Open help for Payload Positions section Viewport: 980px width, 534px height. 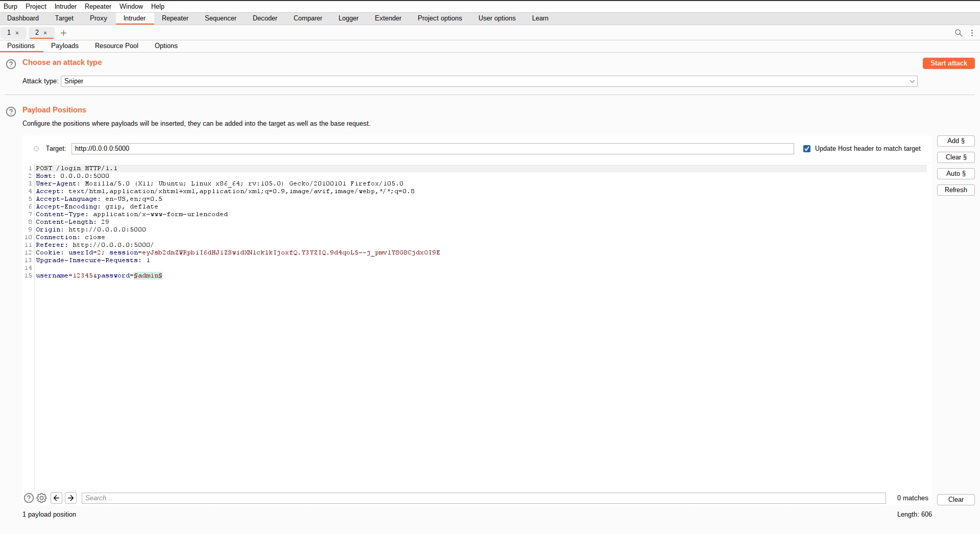[11, 111]
